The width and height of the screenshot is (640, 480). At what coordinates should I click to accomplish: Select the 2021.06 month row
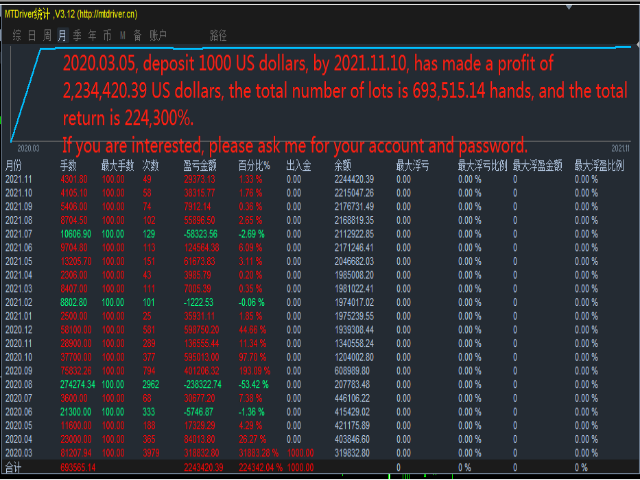pos(320,248)
